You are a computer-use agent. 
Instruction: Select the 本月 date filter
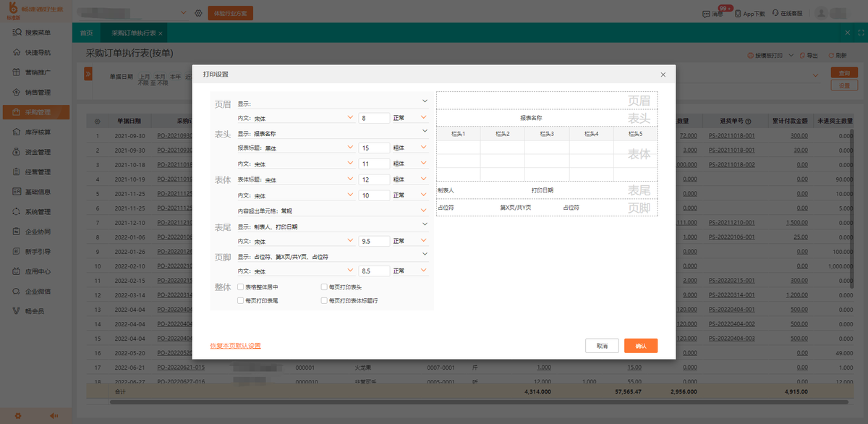point(159,76)
